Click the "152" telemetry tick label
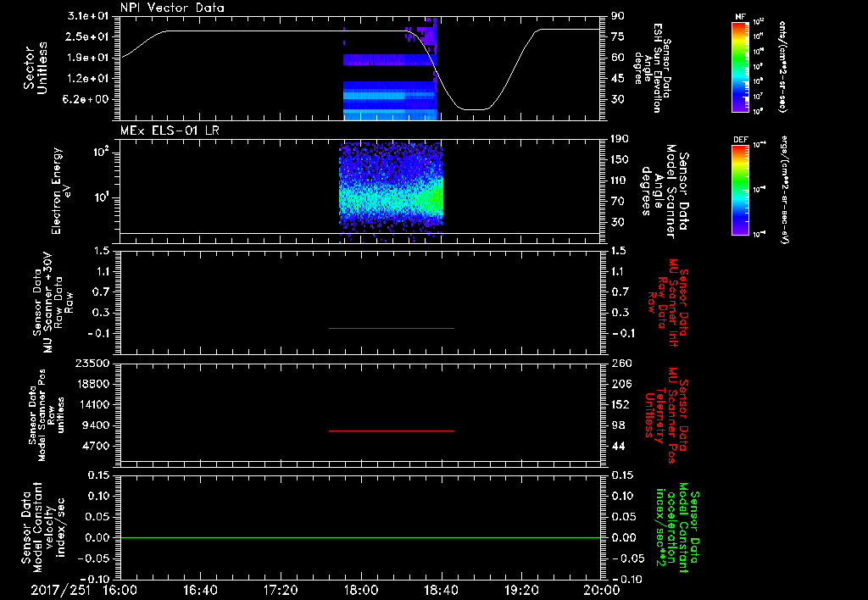Screen dimensions: 868x600 pos(620,404)
